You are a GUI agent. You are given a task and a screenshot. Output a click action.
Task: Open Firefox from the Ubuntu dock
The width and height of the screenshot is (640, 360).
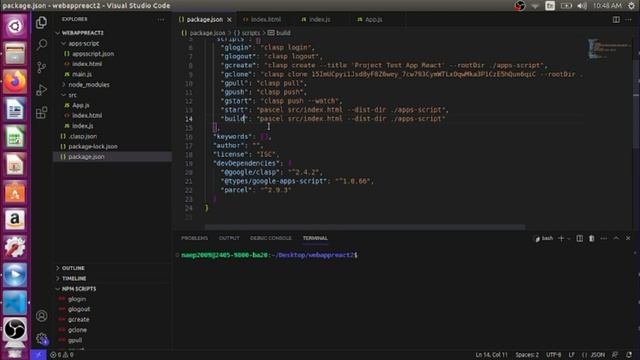coord(15,81)
